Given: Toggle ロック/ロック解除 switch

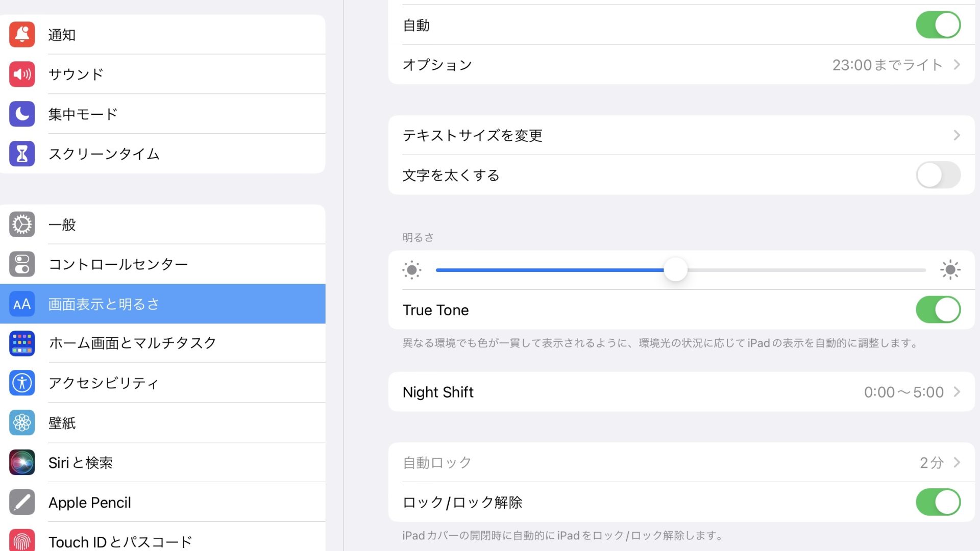Looking at the screenshot, I should point(938,503).
